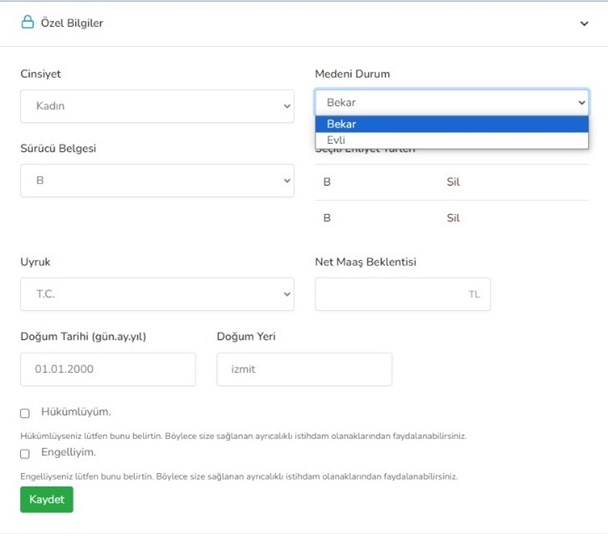
Task: Choose Evli in the Medeni Durum list
Action: (x=452, y=140)
